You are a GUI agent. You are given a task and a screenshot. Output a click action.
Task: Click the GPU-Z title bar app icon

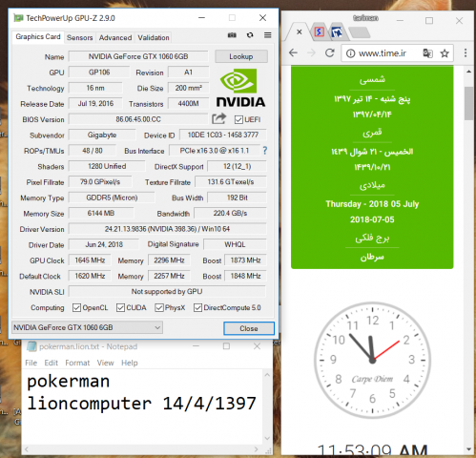tap(18, 18)
